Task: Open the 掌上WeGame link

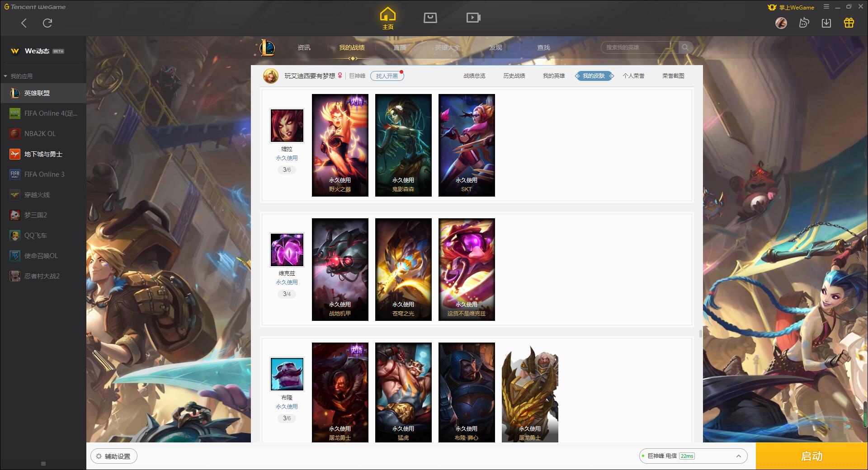Action: tap(791, 7)
